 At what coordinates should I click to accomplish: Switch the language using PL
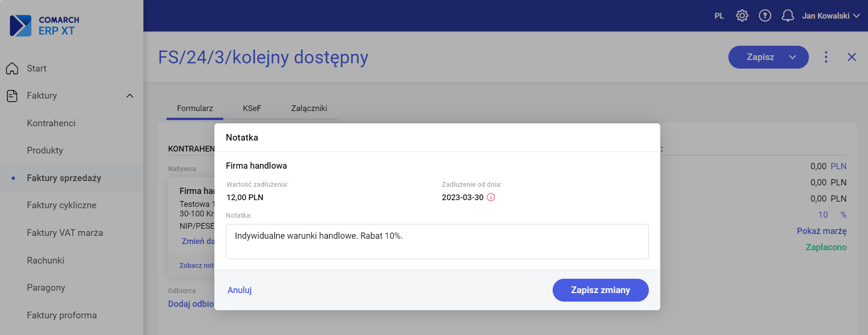click(x=719, y=16)
